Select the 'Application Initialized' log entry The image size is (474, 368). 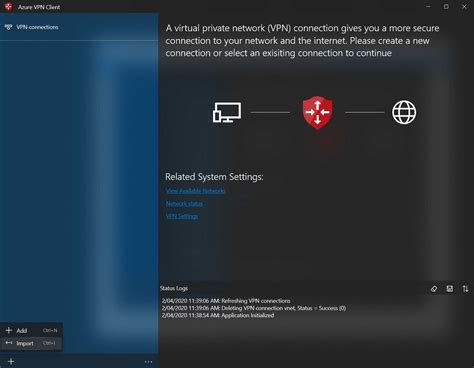point(218,315)
